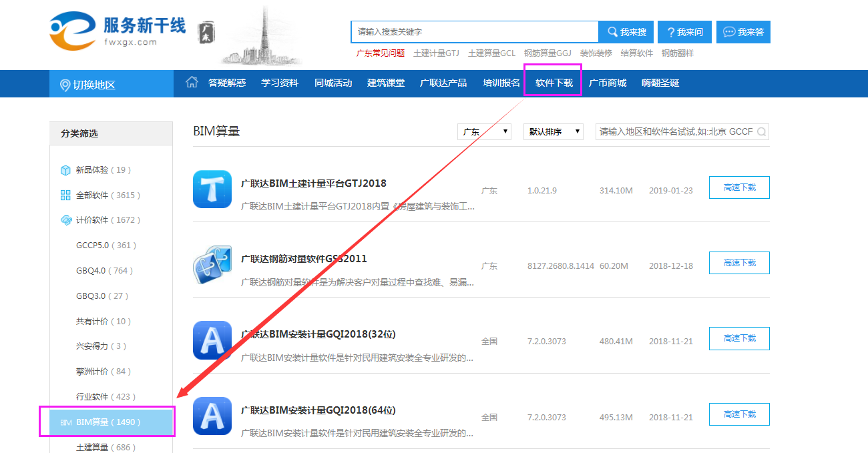This screenshot has width=868, height=453.
Task: Select 行业软件 (423) subcategory
Action: 106,397
